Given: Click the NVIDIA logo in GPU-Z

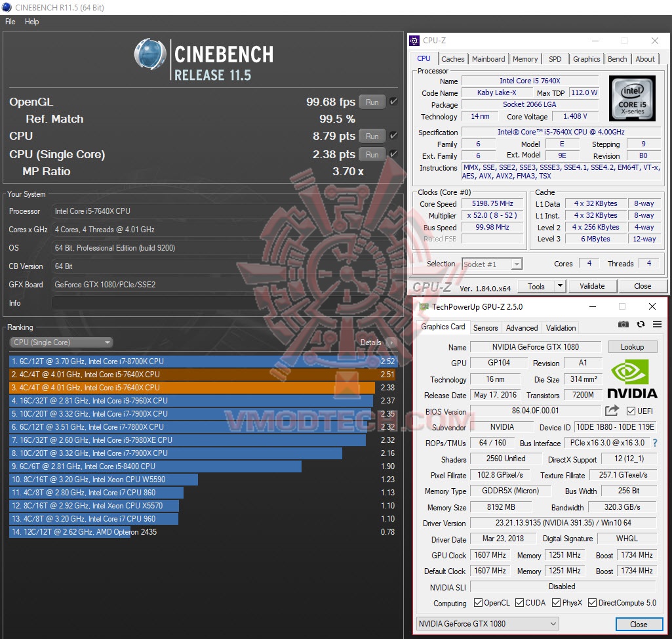Looking at the screenshot, I should (632, 380).
